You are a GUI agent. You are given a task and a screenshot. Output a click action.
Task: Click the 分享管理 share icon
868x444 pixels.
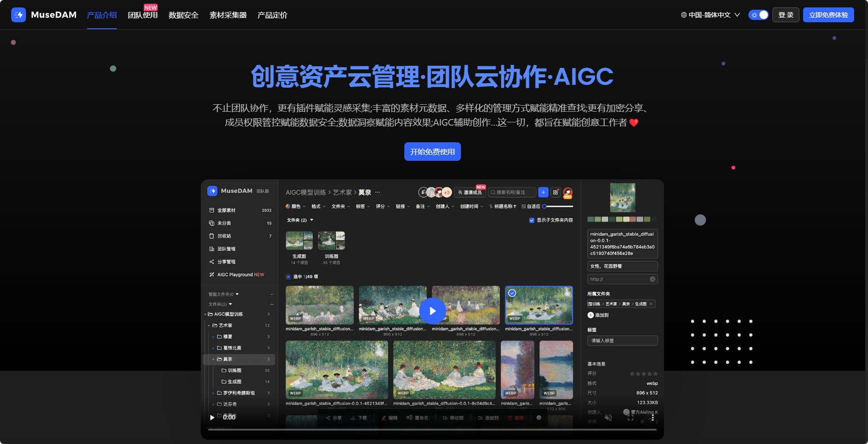212,262
